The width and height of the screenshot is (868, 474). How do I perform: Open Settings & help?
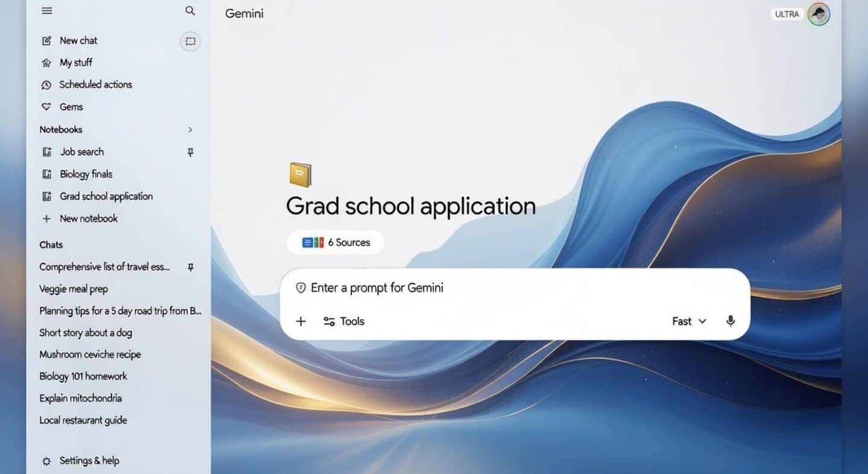pyautogui.click(x=89, y=460)
